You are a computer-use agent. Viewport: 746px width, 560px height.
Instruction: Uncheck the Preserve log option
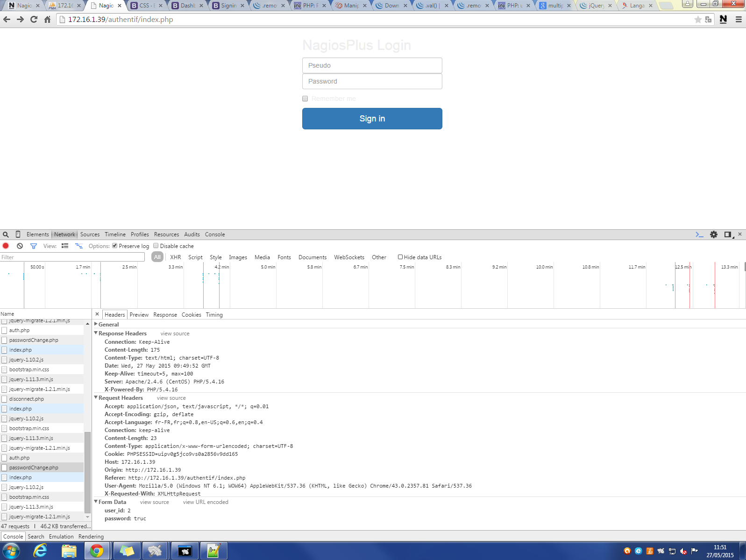click(x=114, y=246)
